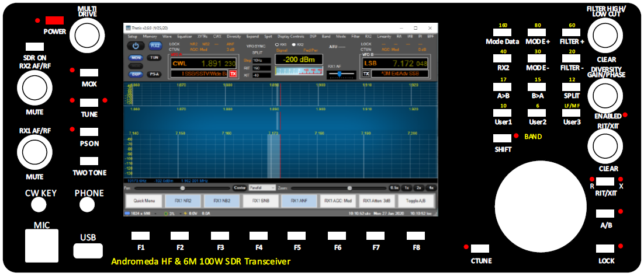The width and height of the screenshot is (644, 276).
Task: Click the Zoom slider handle
Action: coord(349,188)
